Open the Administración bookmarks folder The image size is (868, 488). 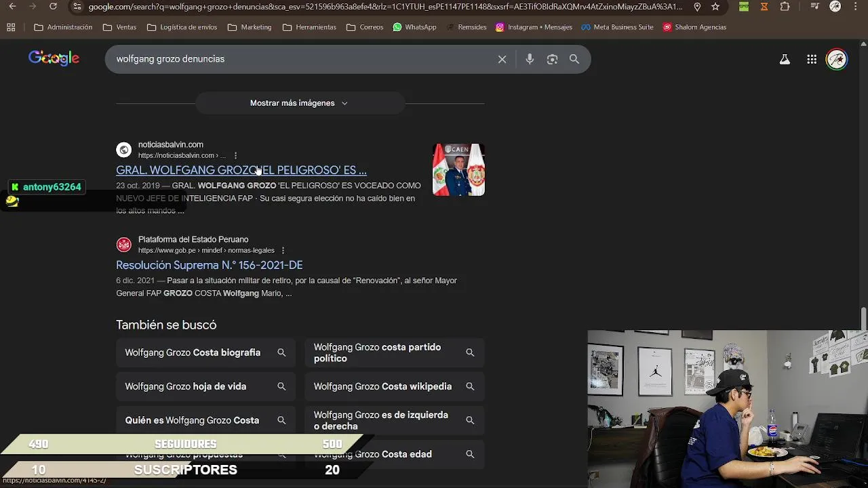click(x=63, y=27)
